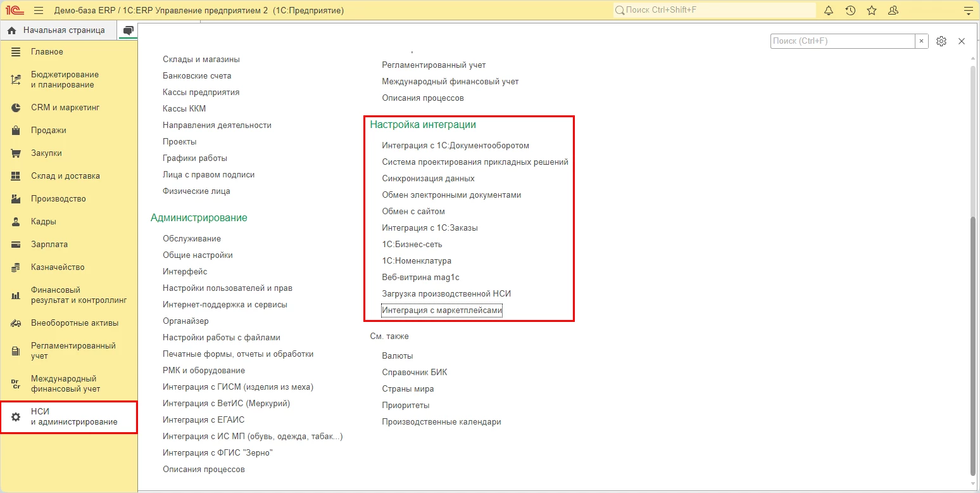This screenshot has height=493, width=980.
Task: Open Склад и доставка section
Action: (69, 176)
